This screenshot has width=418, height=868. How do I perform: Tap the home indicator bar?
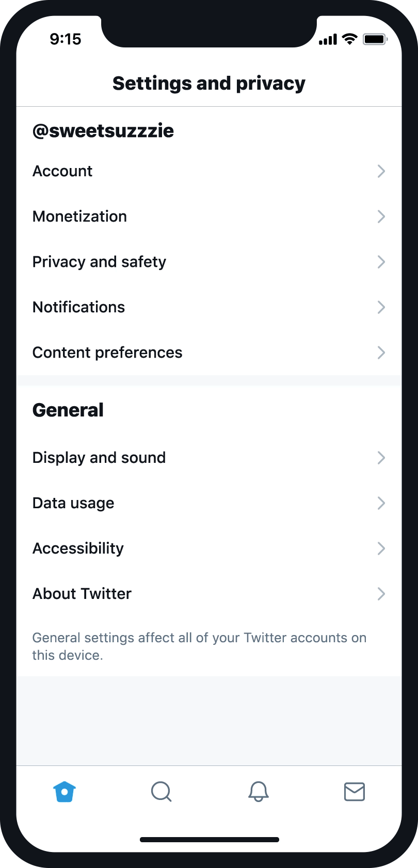coord(209,840)
